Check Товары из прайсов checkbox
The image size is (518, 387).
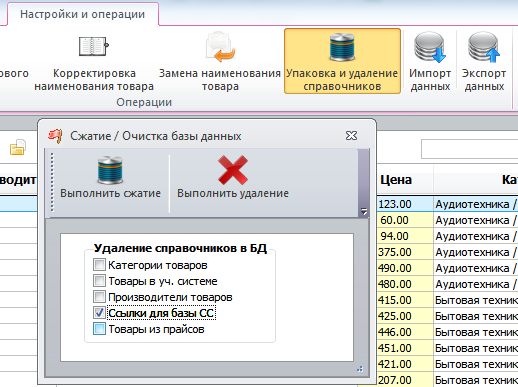(x=99, y=329)
